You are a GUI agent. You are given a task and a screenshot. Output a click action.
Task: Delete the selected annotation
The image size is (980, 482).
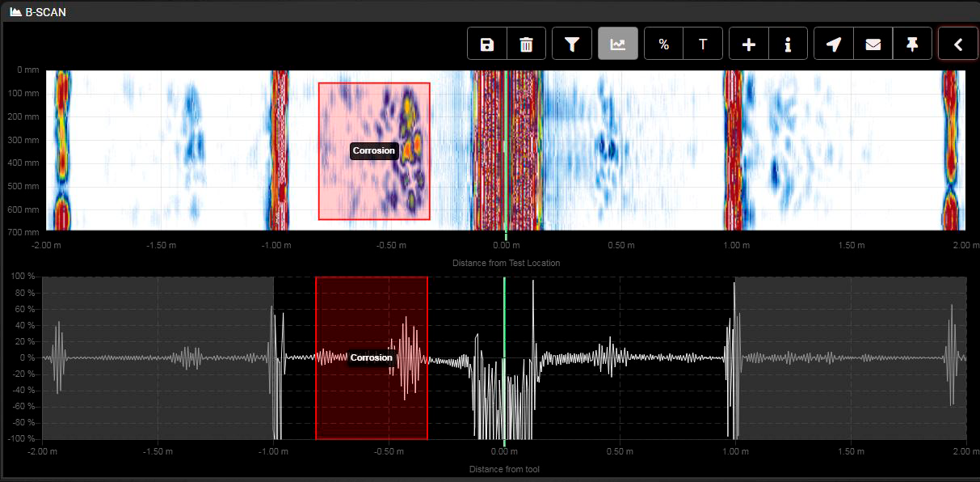coord(527,43)
